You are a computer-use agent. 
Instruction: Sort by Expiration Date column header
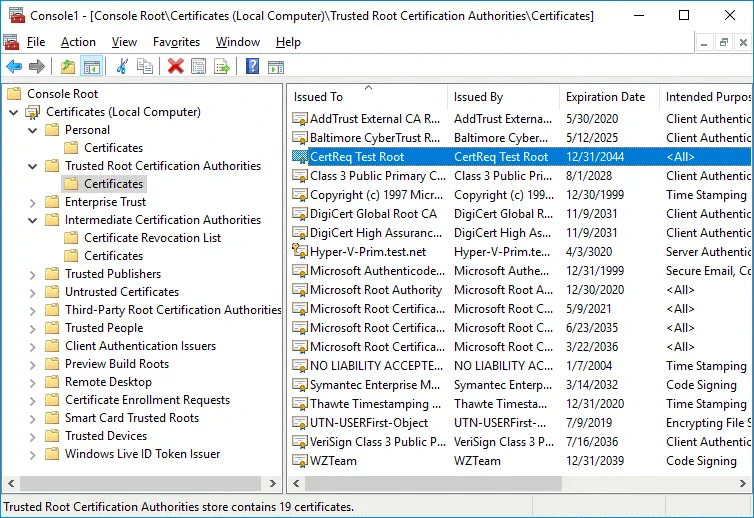coord(605,97)
